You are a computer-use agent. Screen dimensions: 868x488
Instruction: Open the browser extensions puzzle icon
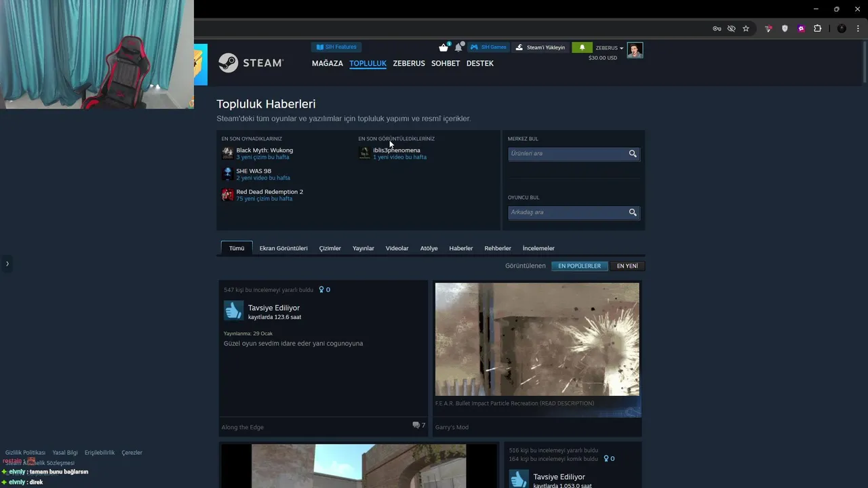[817, 28]
